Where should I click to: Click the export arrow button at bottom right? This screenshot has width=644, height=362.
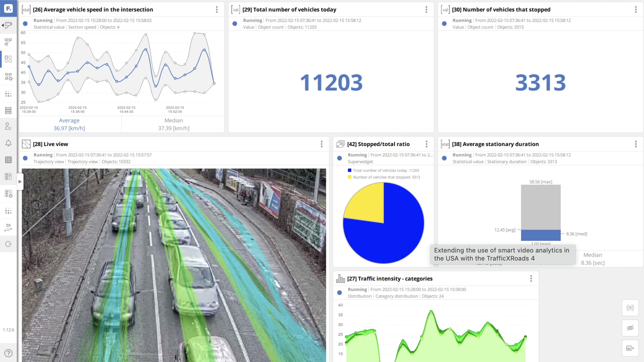point(630,348)
